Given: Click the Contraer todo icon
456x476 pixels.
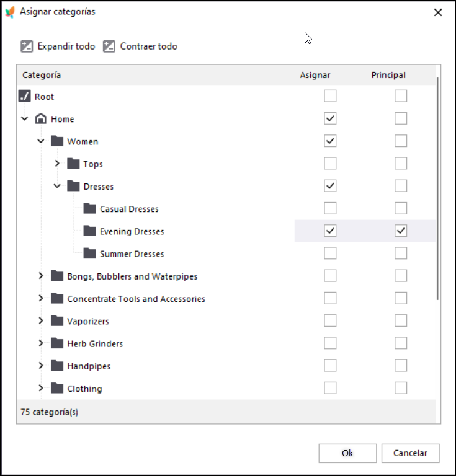Looking at the screenshot, I should click(x=109, y=46).
